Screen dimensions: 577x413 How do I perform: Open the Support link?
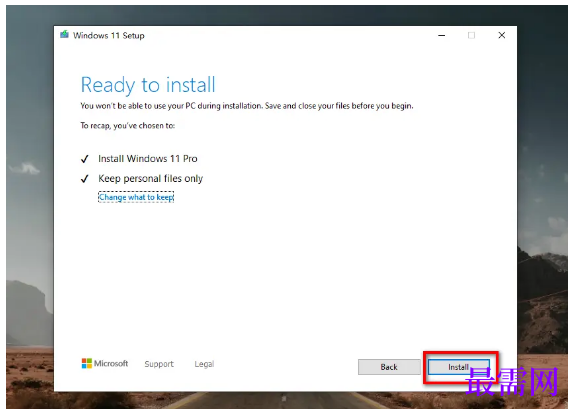click(x=159, y=364)
